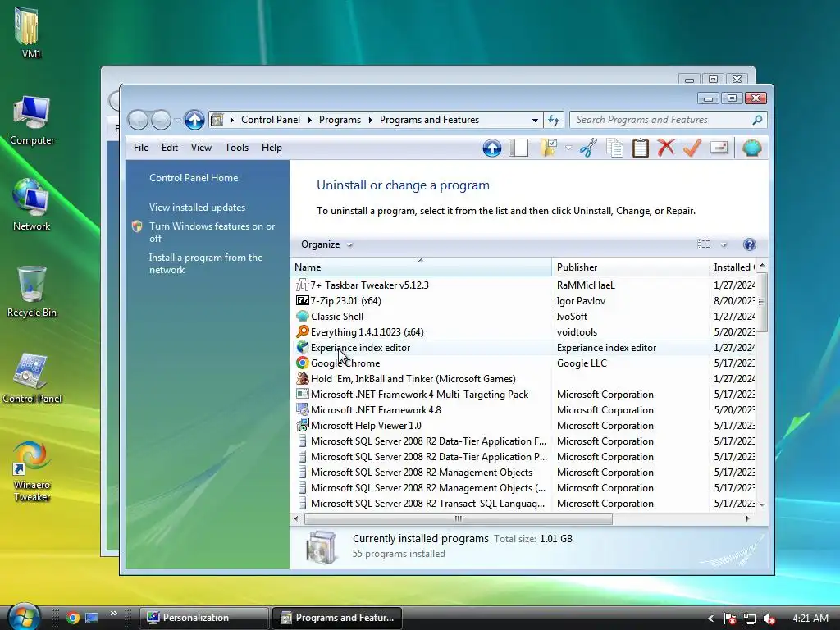This screenshot has width=840, height=630.
Task: Click the horizontal scrollbar thumb
Action: tap(458, 518)
